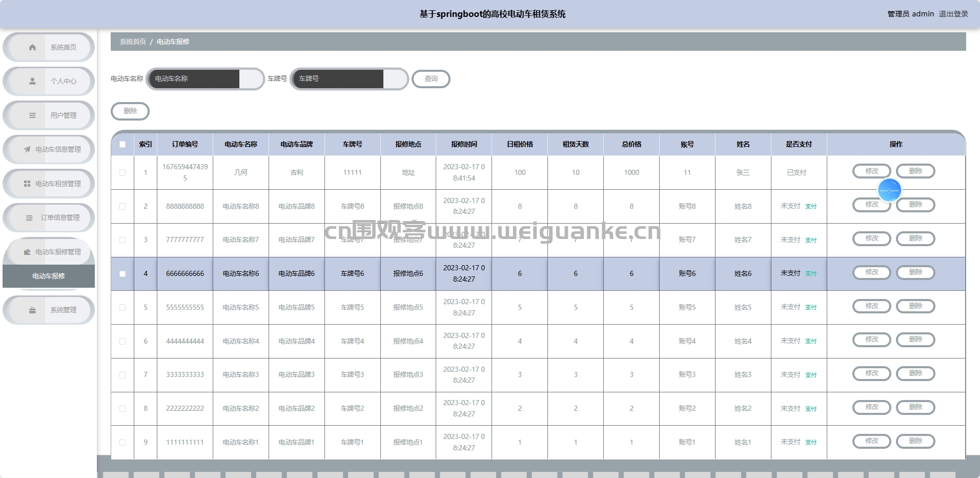Open the 个人中心 sidebar menu

pos(49,81)
